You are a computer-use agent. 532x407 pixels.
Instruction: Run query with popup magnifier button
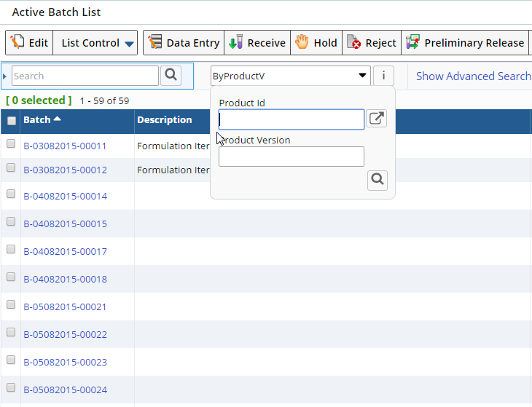click(x=378, y=181)
